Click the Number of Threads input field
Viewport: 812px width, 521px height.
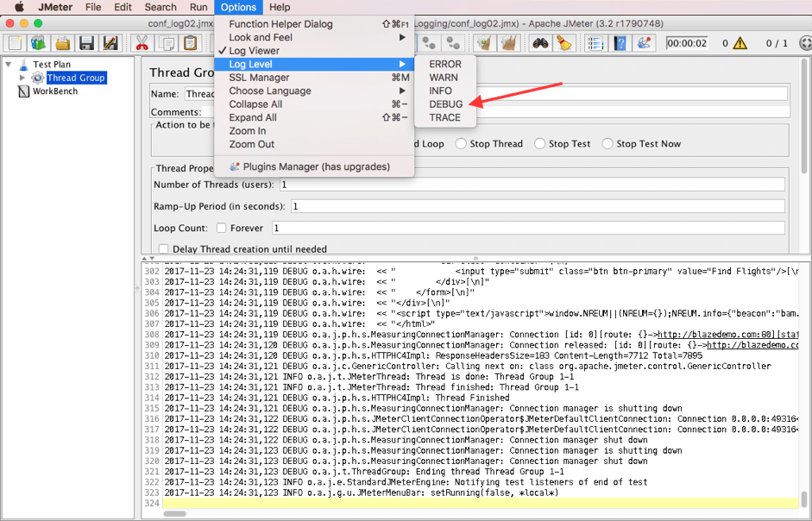[532, 185]
